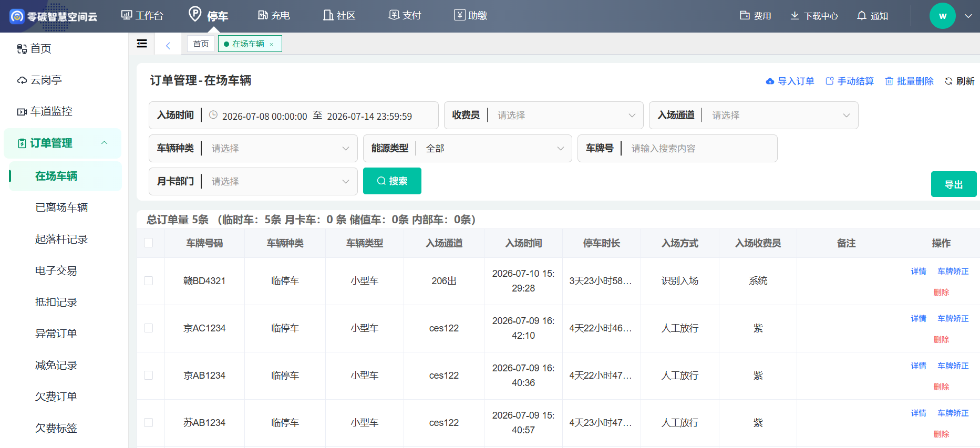Click 删除 for 苏AB1234
Image resolution: width=980 pixels, height=448 pixels.
pos(941,434)
